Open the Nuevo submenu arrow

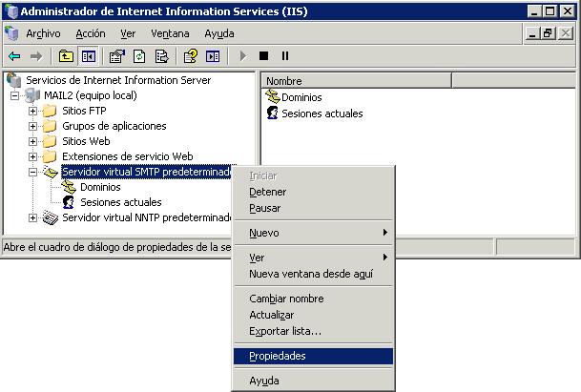[385, 233]
